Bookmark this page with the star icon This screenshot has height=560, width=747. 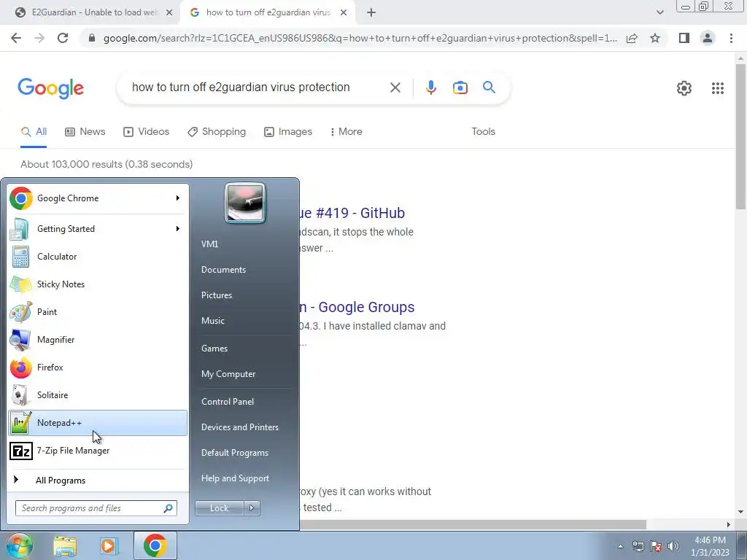coord(655,38)
